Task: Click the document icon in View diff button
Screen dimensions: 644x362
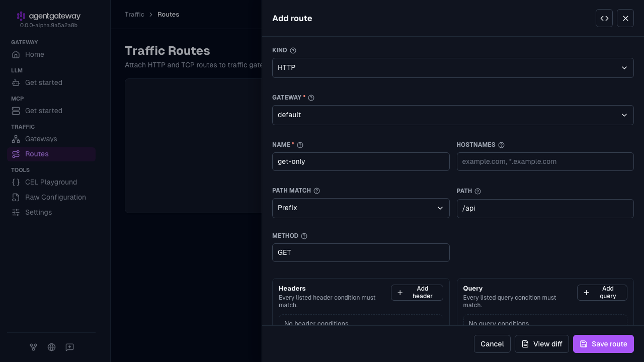Action: (x=525, y=344)
